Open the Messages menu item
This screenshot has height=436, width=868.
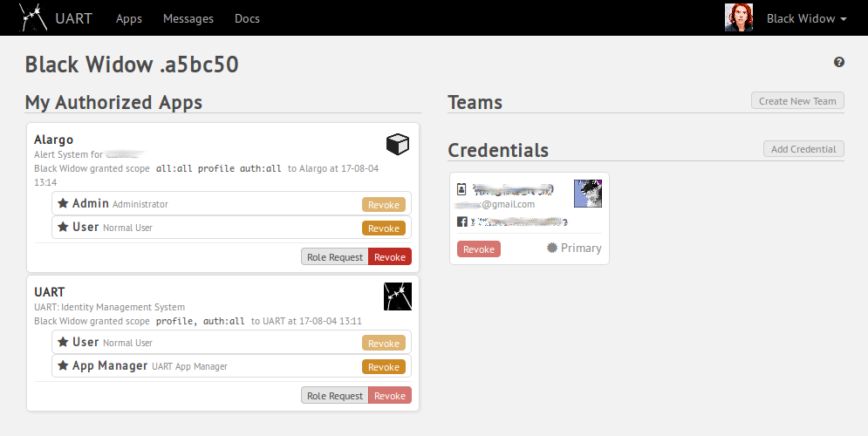[x=188, y=18]
